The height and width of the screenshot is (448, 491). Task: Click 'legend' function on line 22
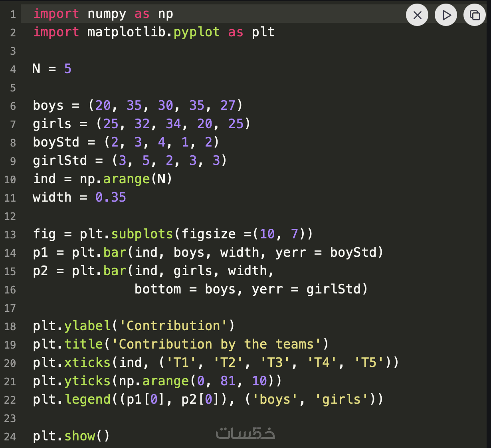[87, 399]
